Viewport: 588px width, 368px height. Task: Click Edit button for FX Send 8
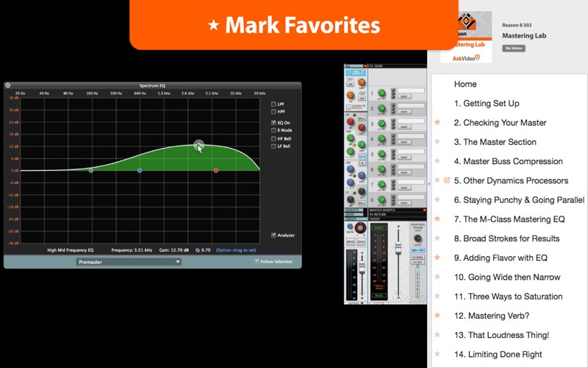coord(404,203)
